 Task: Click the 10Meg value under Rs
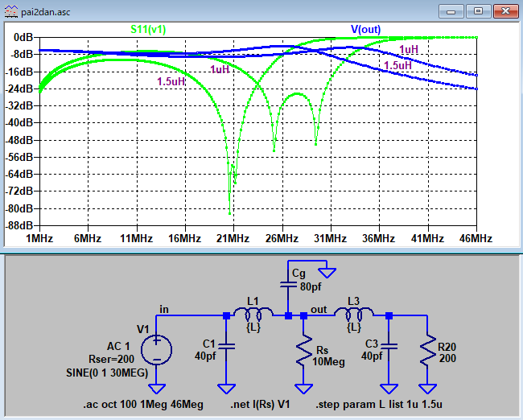click(x=327, y=362)
